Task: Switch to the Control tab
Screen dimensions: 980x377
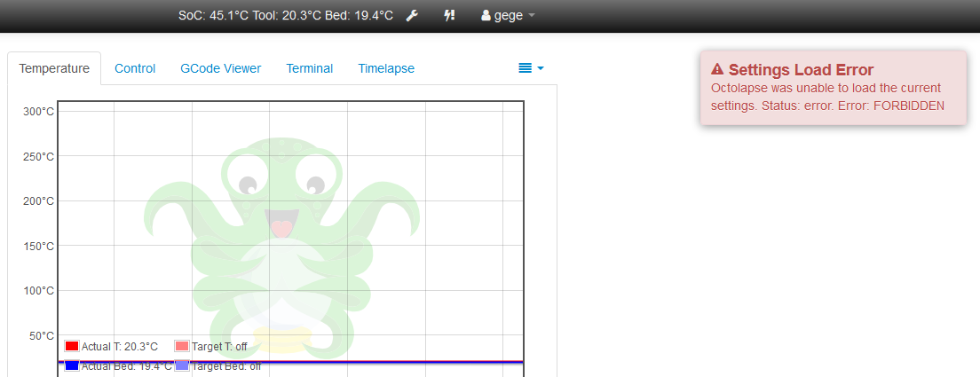Action: tap(135, 68)
